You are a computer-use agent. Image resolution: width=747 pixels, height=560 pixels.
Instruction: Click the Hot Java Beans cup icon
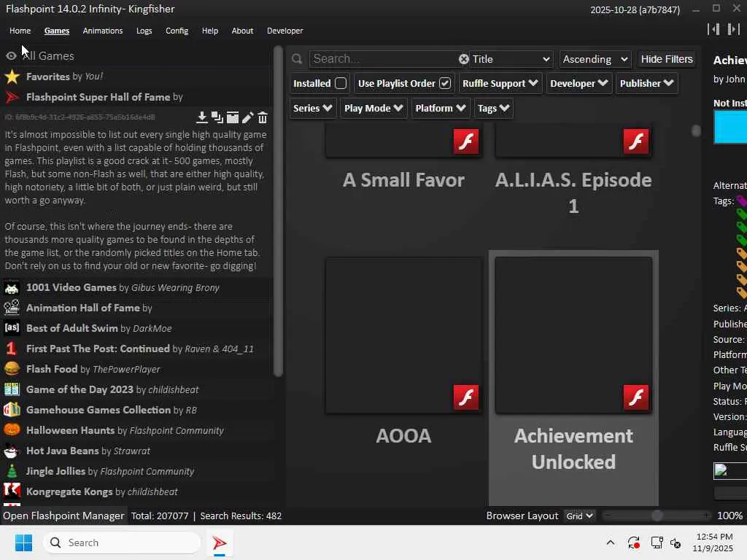coord(12,451)
